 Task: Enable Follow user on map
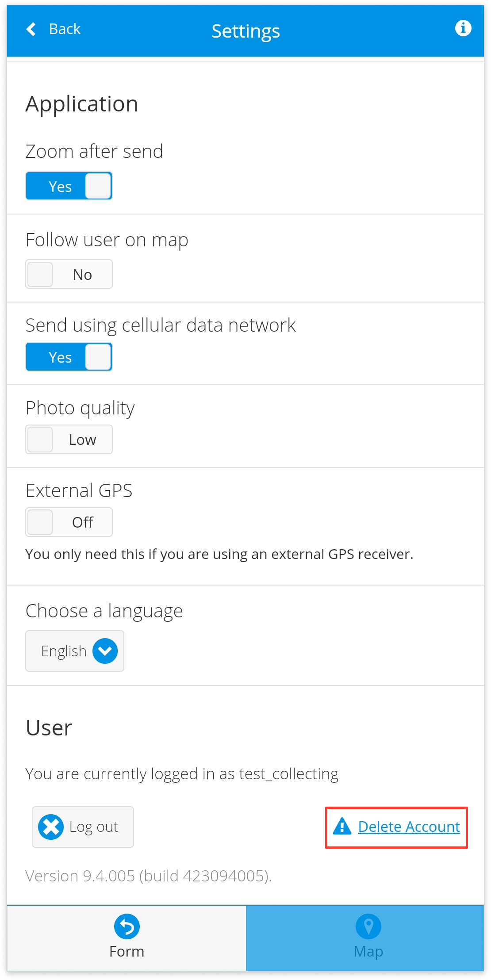tap(69, 274)
